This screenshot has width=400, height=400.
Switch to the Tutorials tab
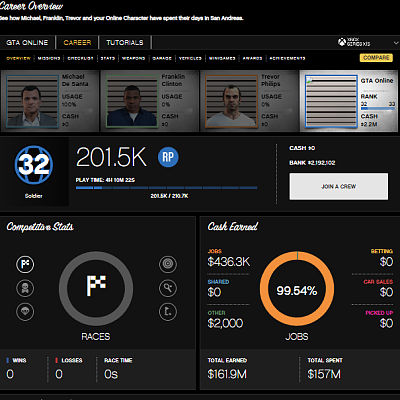(x=125, y=43)
